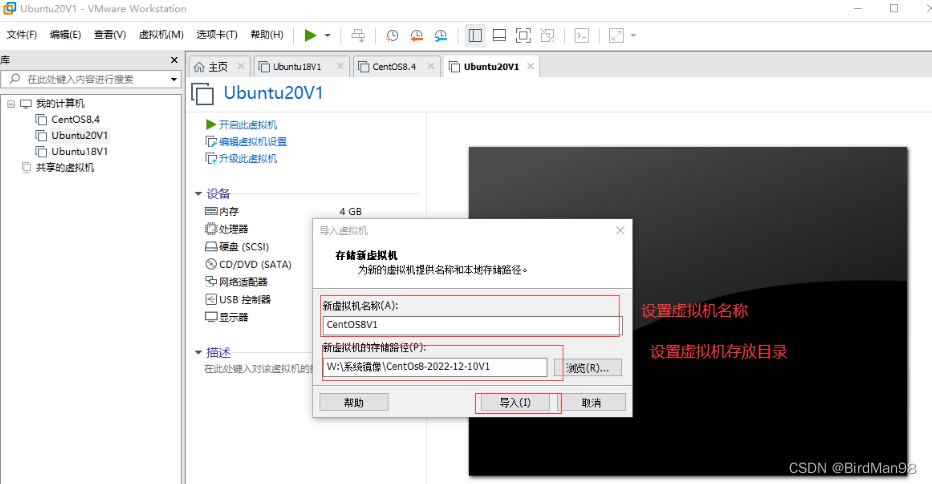
Task: Collapse the 我的计算机 tree node
Action: (x=11, y=103)
